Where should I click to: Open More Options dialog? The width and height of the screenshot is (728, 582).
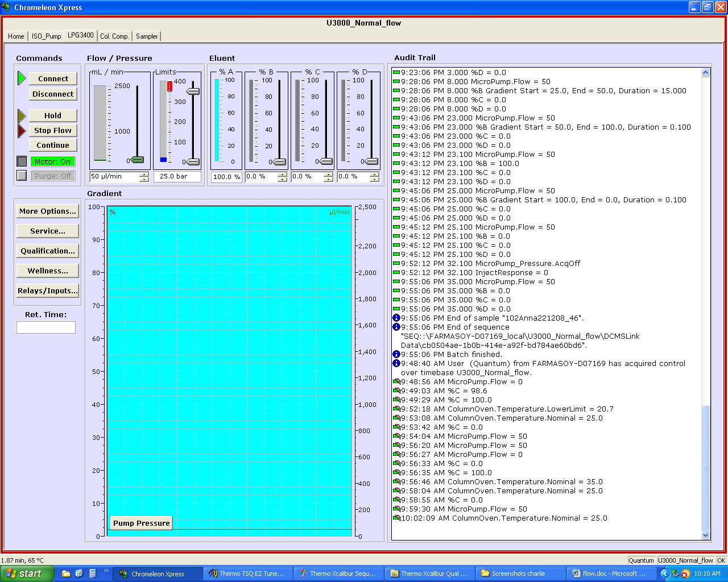pyautogui.click(x=47, y=211)
